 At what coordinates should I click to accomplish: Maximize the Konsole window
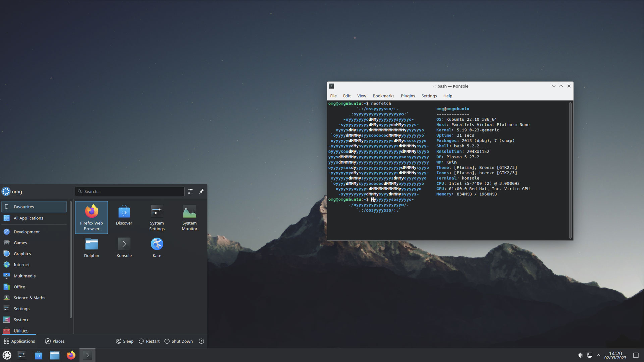pyautogui.click(x=561, y=86)
